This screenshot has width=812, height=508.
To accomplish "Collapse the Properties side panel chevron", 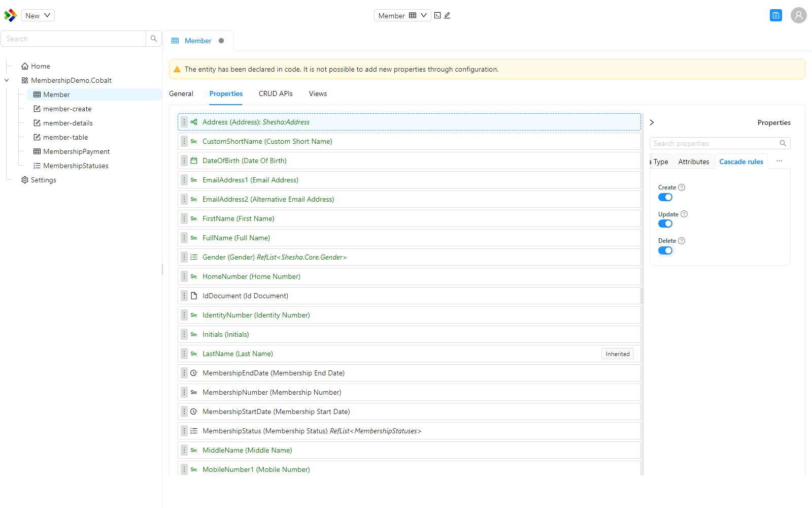I will click(652, 122).
